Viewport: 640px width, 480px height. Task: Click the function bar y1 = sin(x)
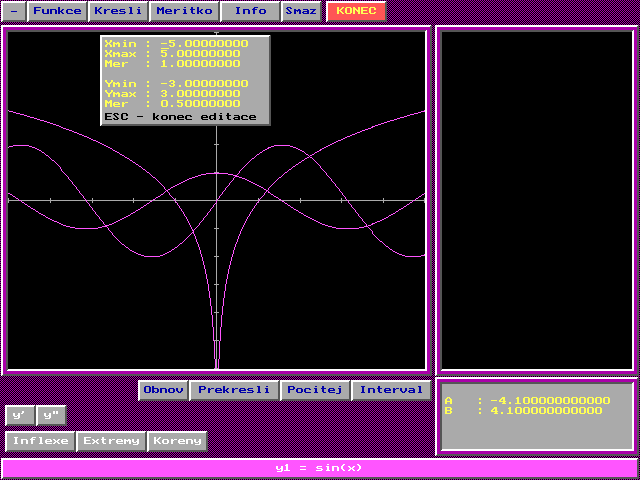[x=319, y=468]
